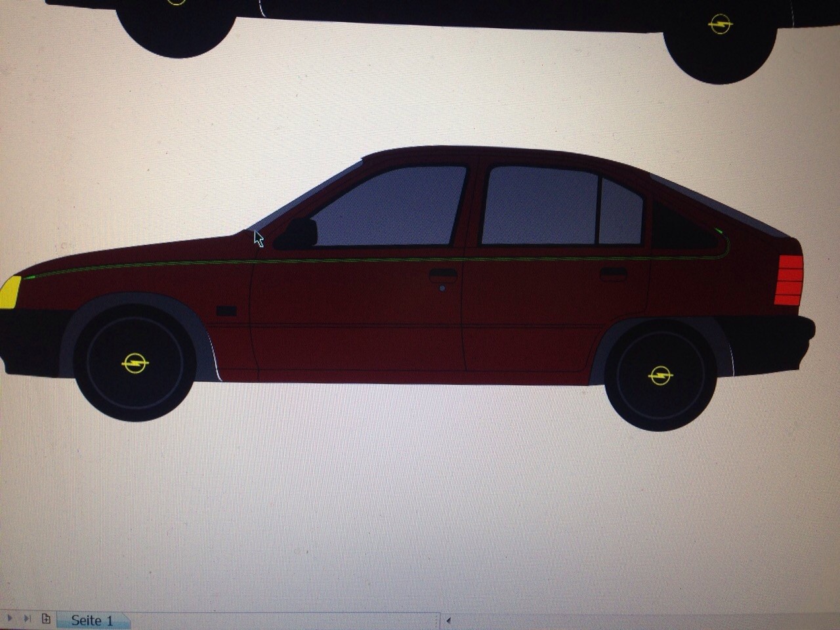Select the Opel logo on the rear wheel
Screen dimensions: 840x630
pos(660,375)
